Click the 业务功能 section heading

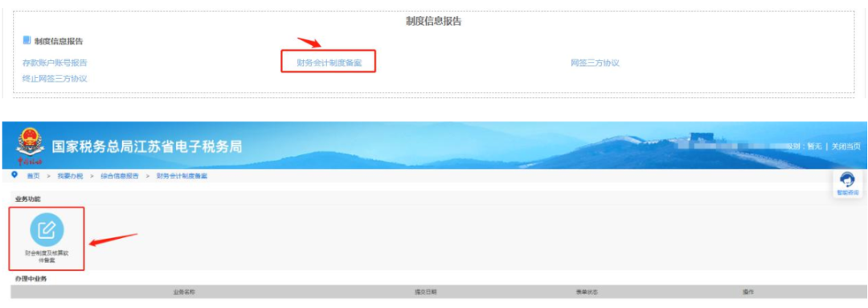[x=27, y=199]
